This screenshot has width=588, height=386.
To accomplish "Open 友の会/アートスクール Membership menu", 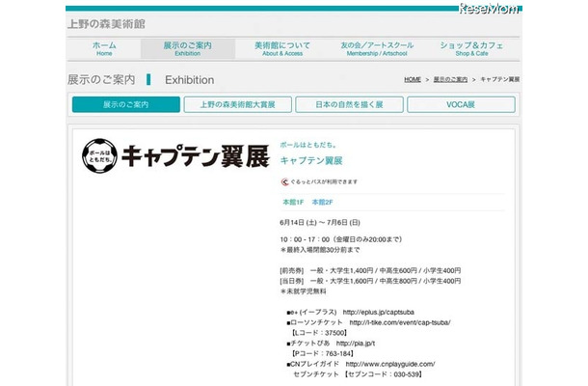I will (x=377, y=49).
